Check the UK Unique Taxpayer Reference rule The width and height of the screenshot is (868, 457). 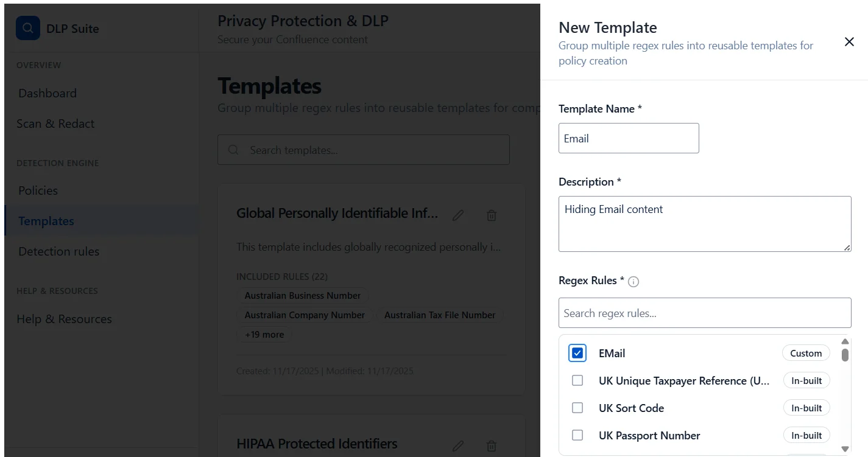pos(577,380)
